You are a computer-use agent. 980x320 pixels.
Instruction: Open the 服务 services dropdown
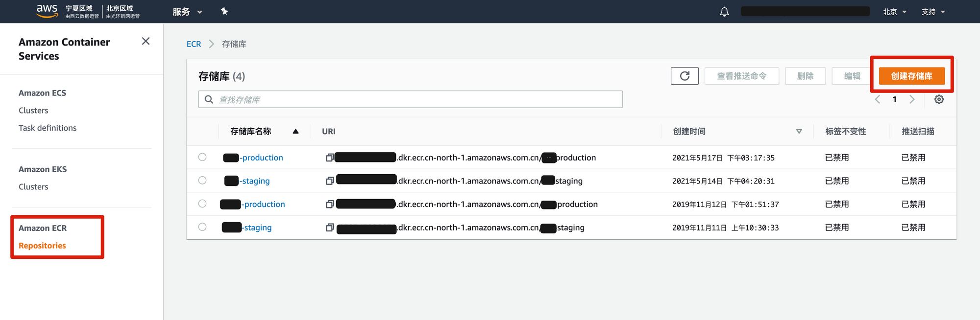pos(187,12)
